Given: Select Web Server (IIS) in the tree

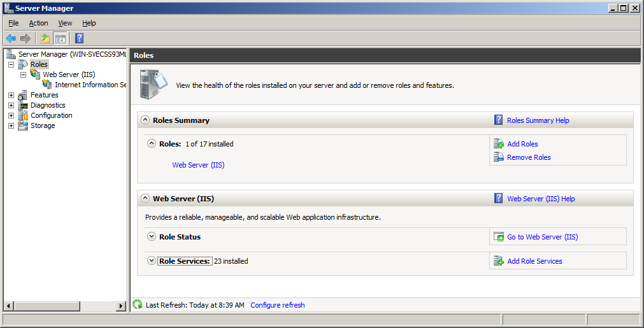Looking at the screenshot, I should [x=69, y=75].
